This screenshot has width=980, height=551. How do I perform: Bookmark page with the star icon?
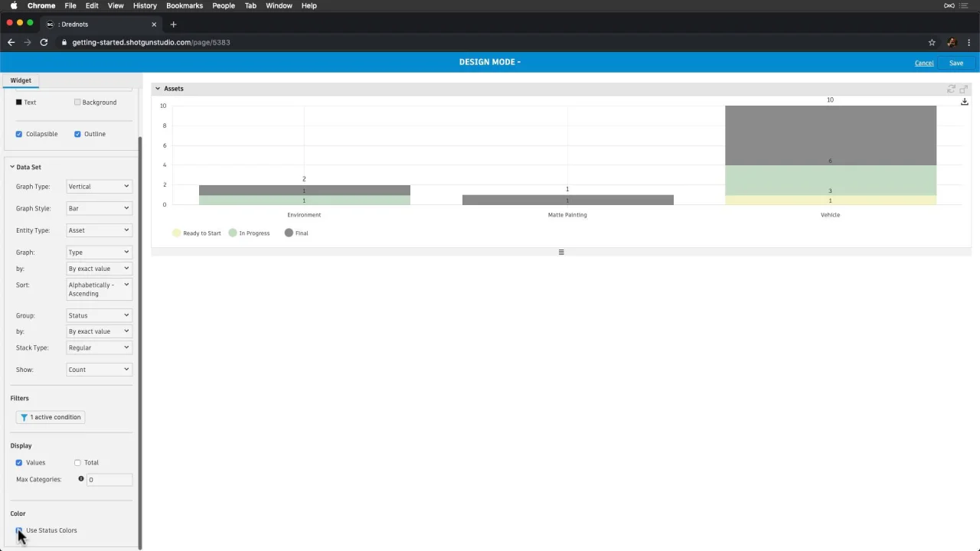pos(932,42)
